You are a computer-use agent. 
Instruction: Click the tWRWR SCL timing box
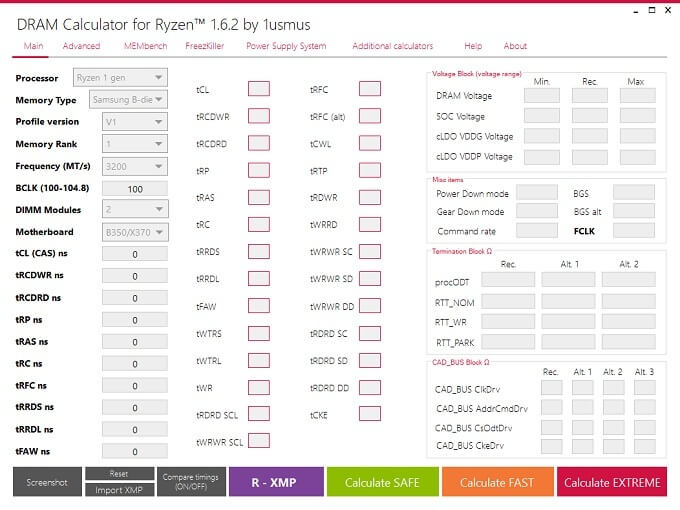(x=259, y=441)
